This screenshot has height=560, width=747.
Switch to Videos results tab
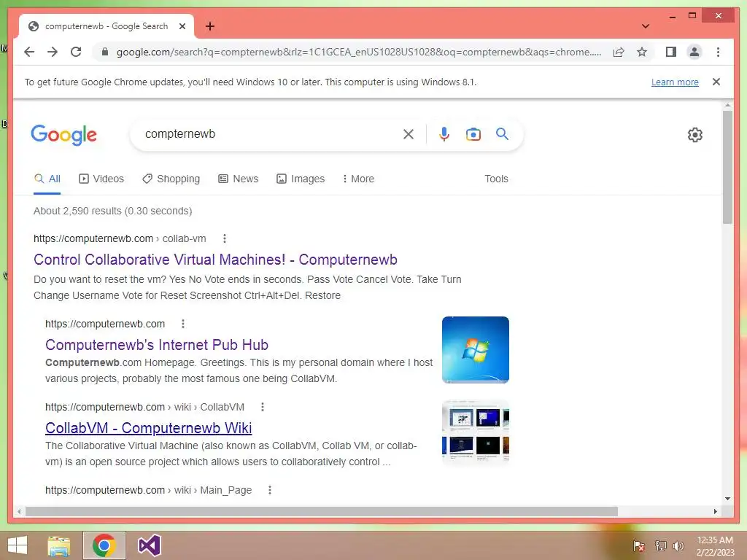point(101,179)
